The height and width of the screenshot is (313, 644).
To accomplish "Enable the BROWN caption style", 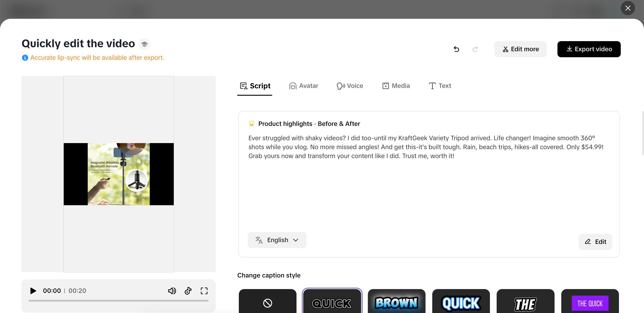I will (396, 303).
